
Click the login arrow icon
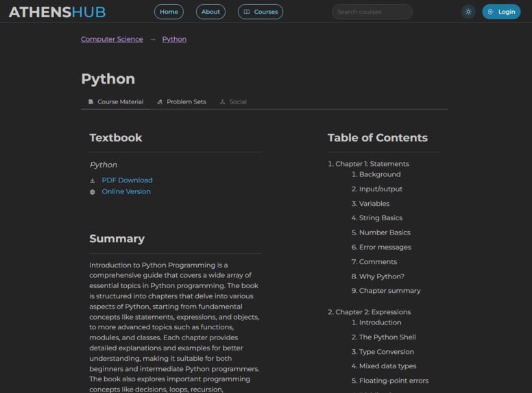click(491, 12)
